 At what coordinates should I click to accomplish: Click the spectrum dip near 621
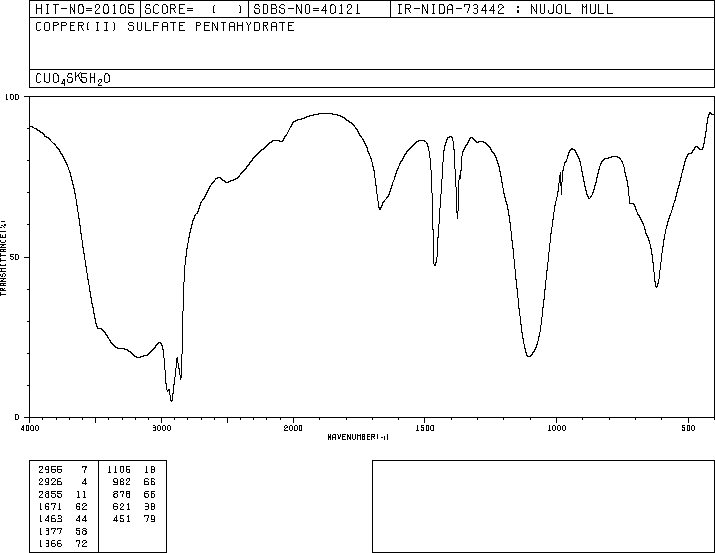pyautogui.click(x=657, y=286)
